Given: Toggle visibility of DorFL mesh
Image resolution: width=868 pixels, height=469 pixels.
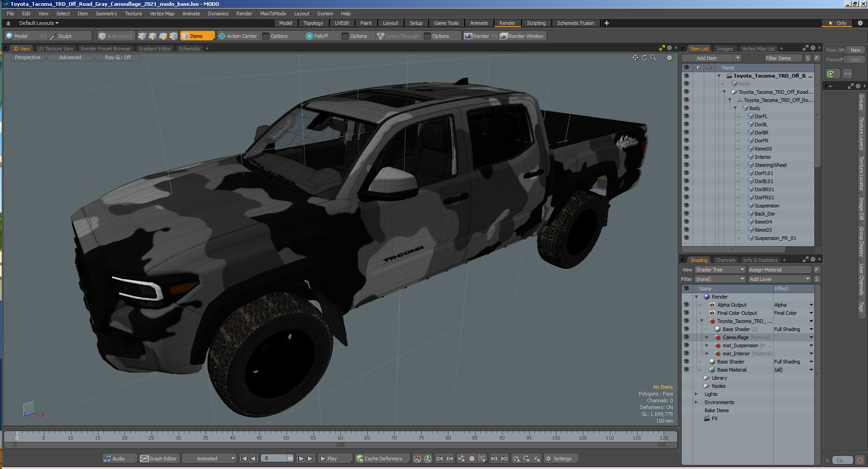Looking at the screenshot, I should 686,116.
